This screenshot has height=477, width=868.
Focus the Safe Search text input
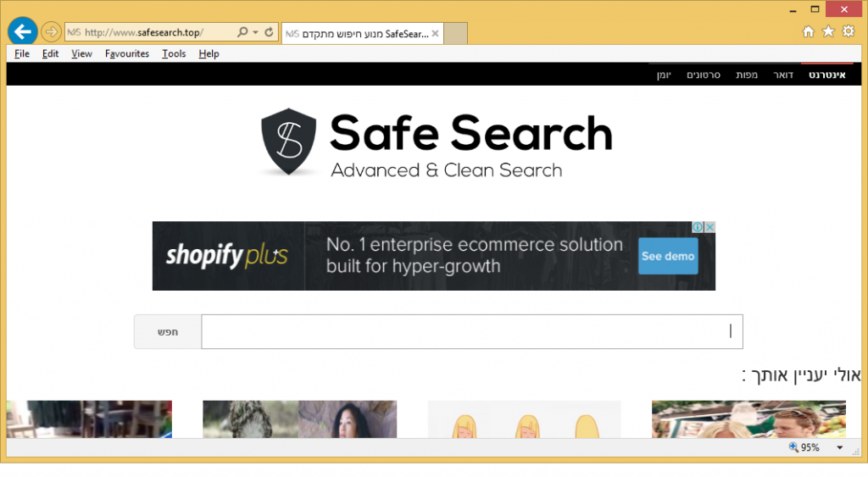click(472, 332)
